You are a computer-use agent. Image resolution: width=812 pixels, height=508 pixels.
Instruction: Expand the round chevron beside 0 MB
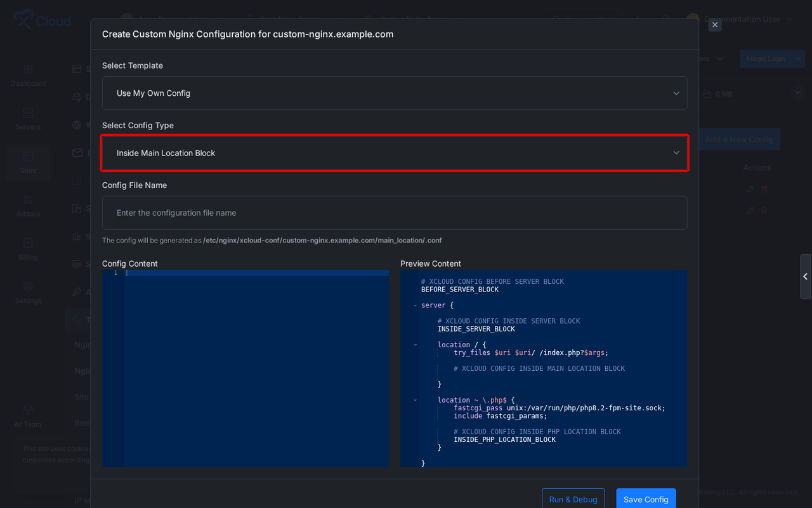pos(797,93)
